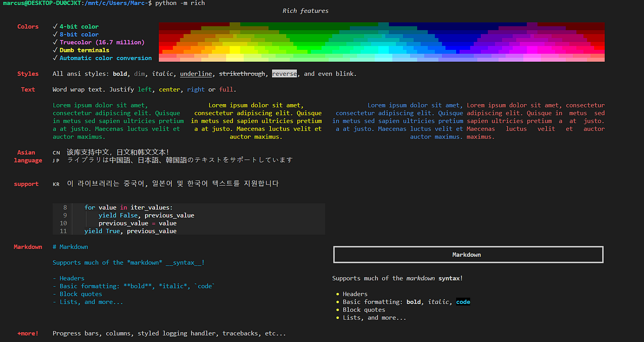Click the underline style sample

195,74
